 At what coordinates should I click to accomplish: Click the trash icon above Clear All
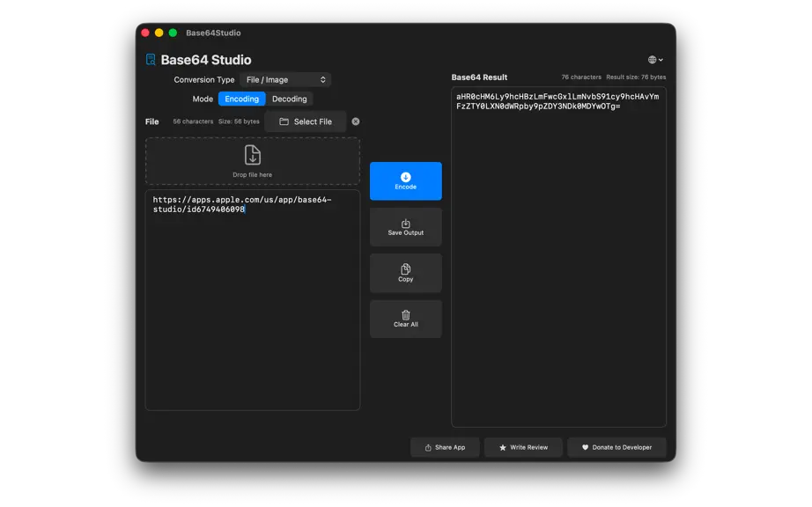(x=405, y=314)
